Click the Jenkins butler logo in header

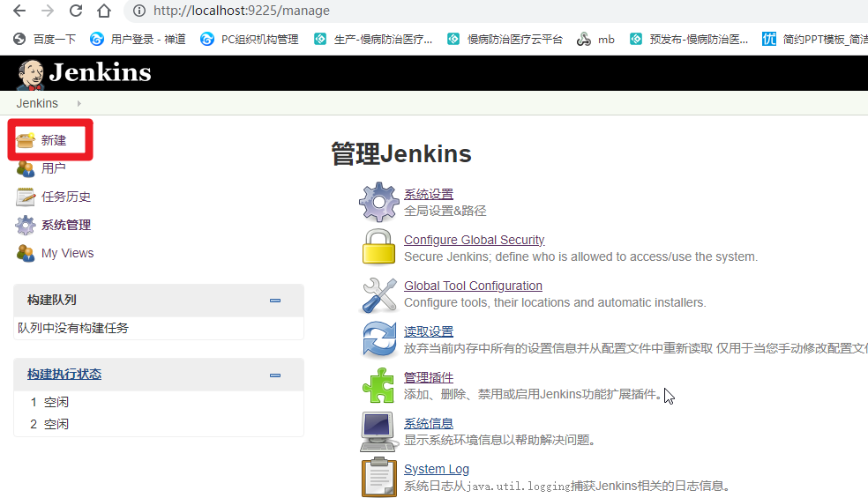30,75
